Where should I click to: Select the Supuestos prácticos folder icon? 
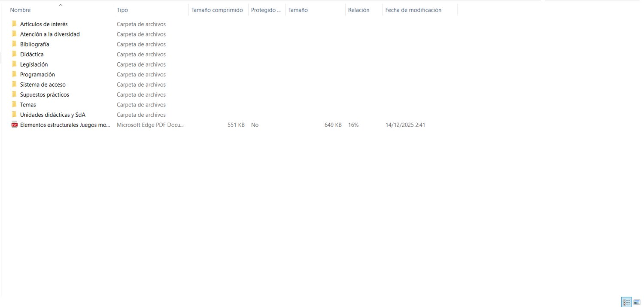[14, 94]
